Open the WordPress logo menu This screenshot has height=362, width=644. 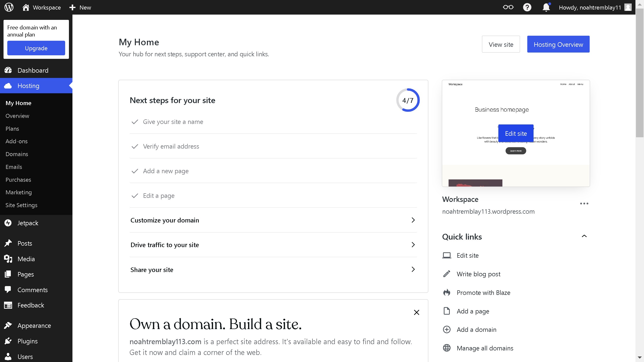[8, 7]
